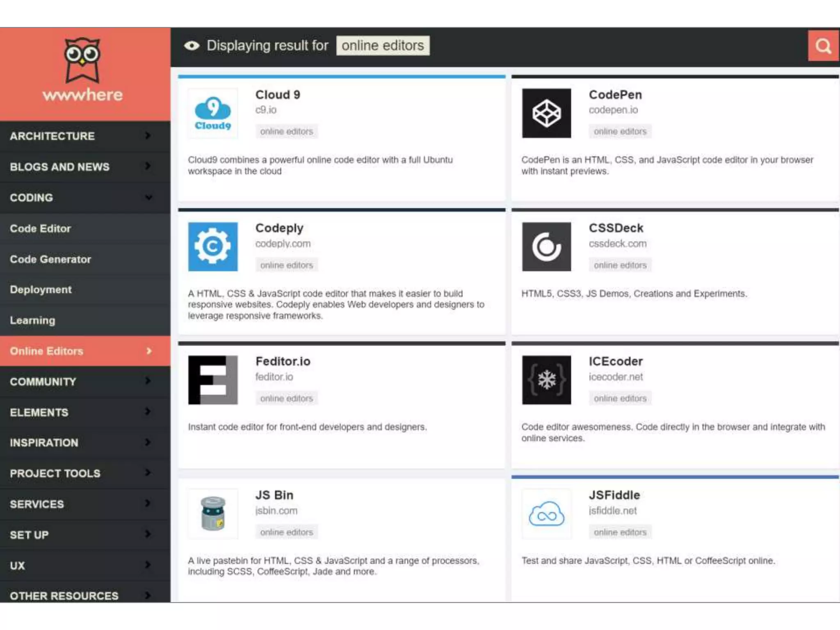The width and height of the screenshot is (840, 630).
Task: Open the Inspiration category
Action: (x=44, y=443)
